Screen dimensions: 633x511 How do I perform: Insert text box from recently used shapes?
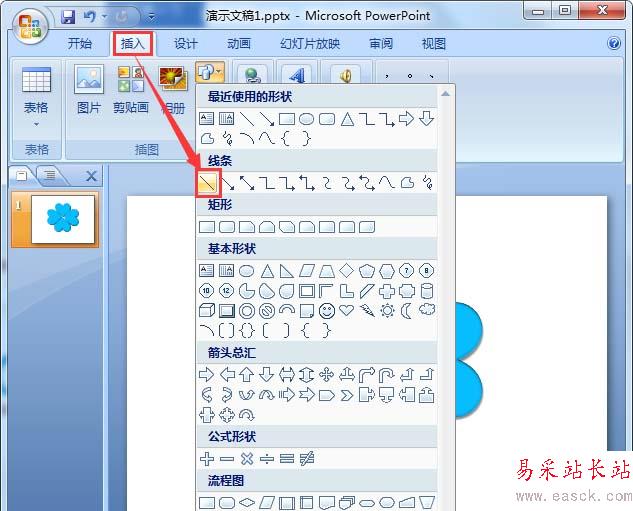[x=207, y=119]
